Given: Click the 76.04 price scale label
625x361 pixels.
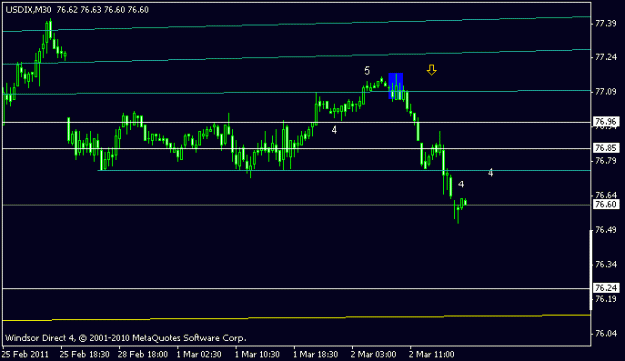Looking at the screenshot, I should tap(605, 333).
